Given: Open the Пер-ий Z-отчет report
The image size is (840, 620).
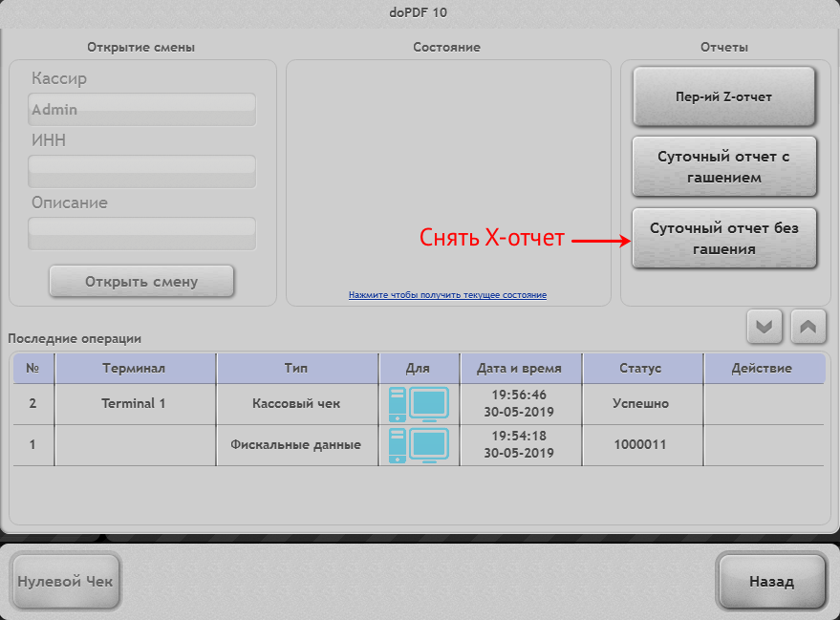Looking at the screenshot, I should [x=723, y=96].
